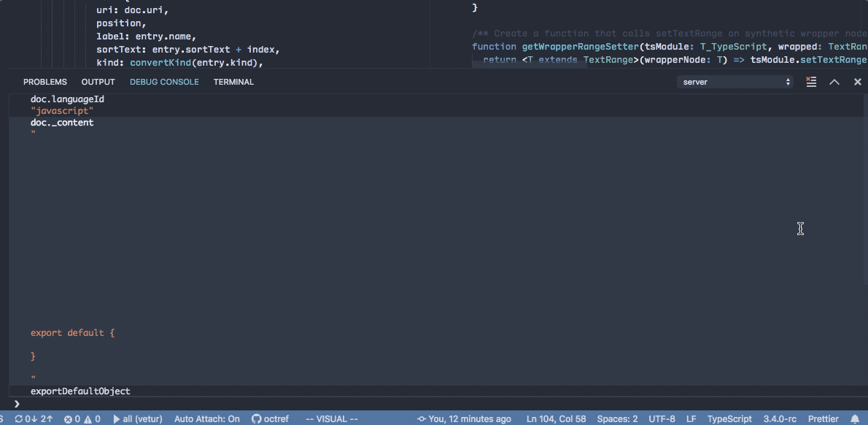Click convertKind in editor code
This screenshot has width=868, height=425.
click(x=160, y=63)
